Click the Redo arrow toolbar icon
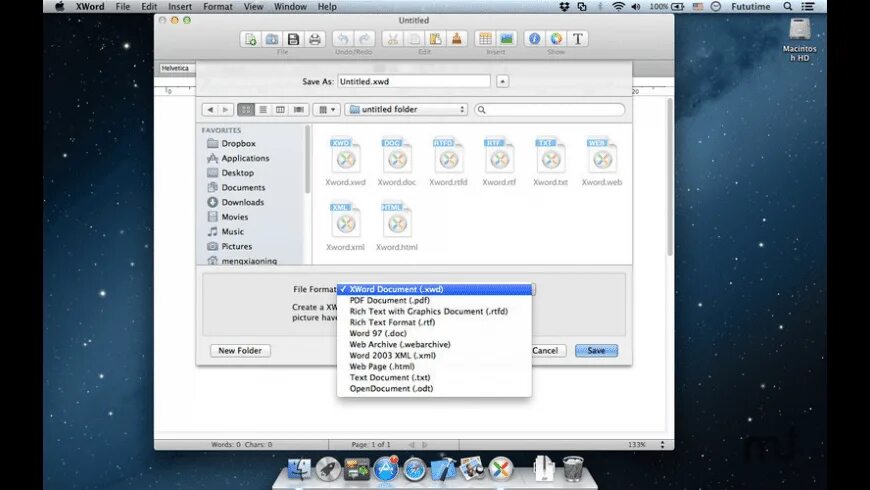This screenshot has height=490, width=870. pyautogui.click(x=364, y=39)
